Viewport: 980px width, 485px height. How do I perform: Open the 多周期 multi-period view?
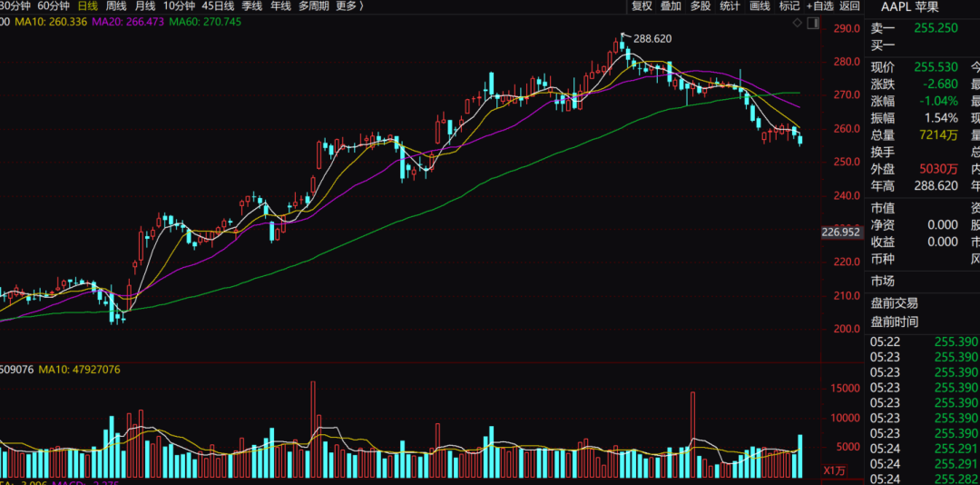[313, 6]
